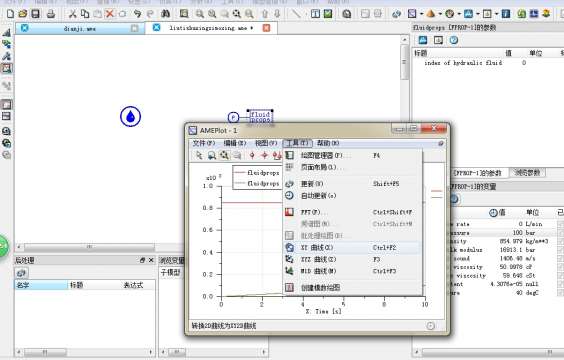Image resolution: width=564 pixels, height=360 pixels.
Task: Select the 40 degC temperature value
Action: tap(520, 293)
